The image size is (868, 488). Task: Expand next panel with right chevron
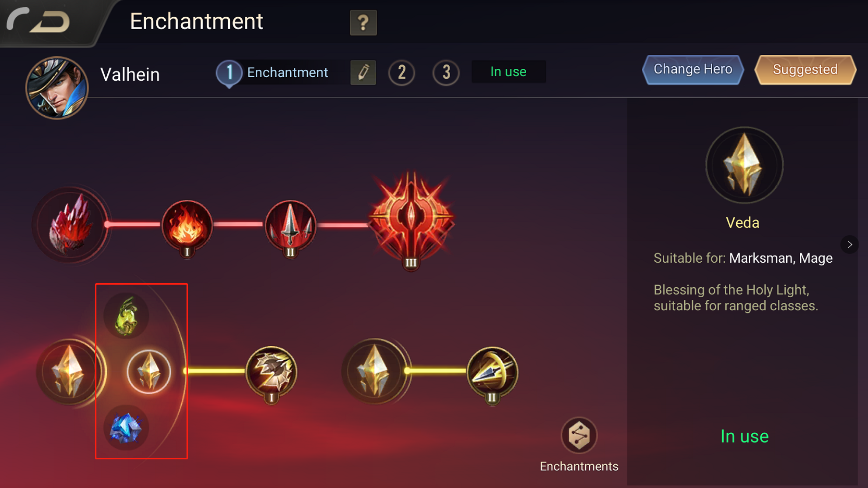click(x=850, y=245)
